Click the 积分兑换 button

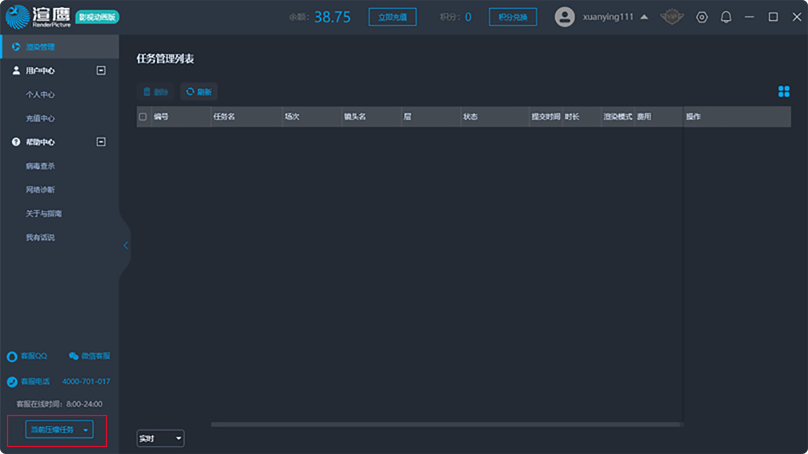[x=513, y=17]
